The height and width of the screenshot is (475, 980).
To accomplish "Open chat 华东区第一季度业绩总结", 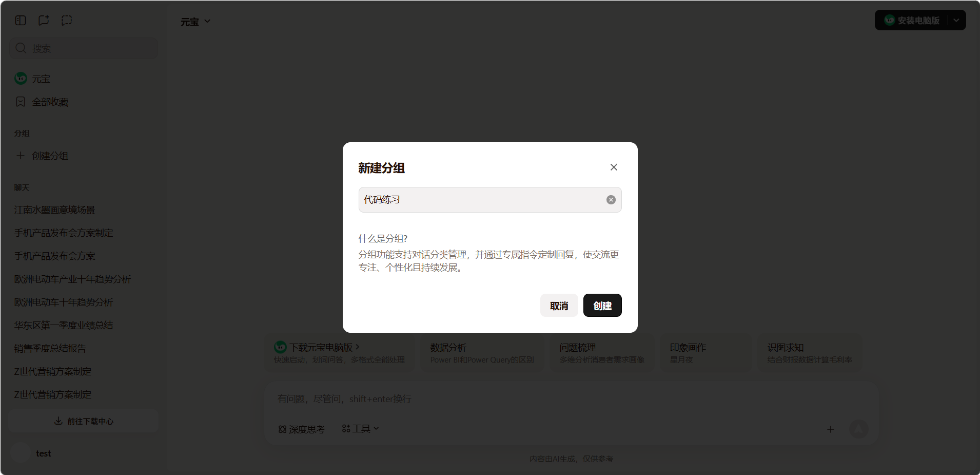I will click(64, 325).
